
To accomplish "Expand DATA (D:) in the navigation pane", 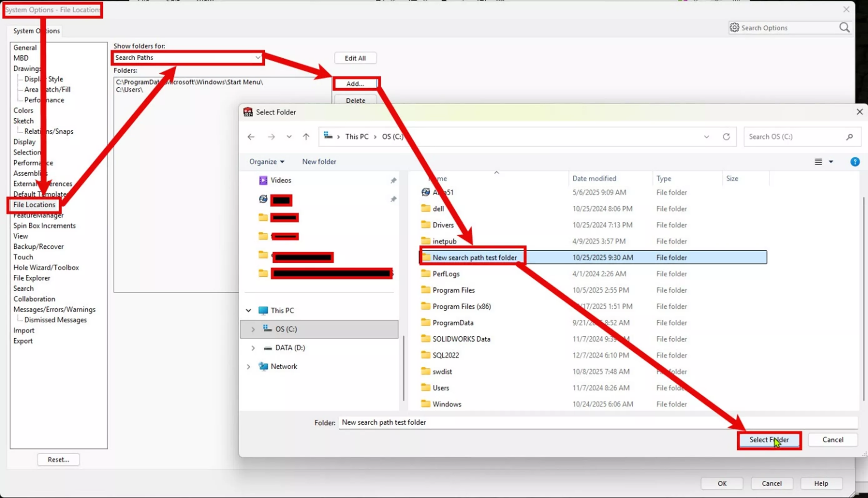I will point(253,348).
